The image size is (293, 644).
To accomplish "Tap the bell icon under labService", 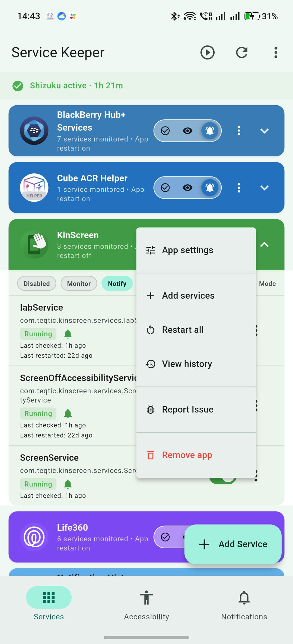I will [68, 334].
